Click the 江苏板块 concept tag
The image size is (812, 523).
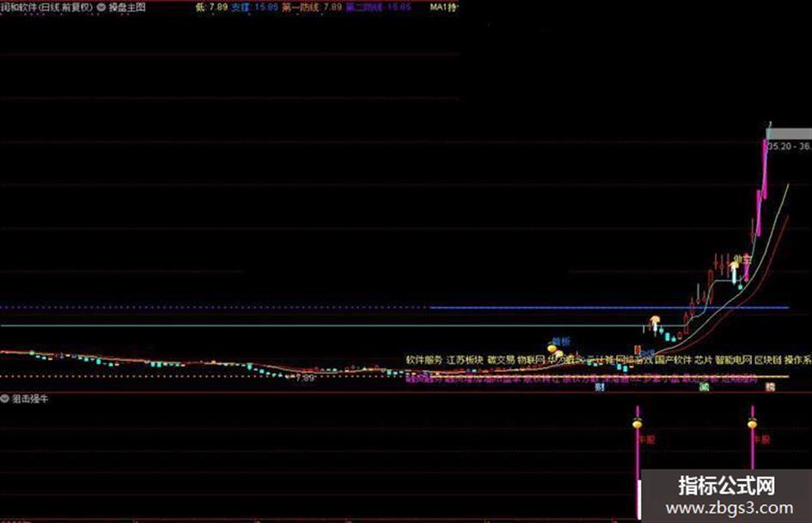click(x=465, y=359)
